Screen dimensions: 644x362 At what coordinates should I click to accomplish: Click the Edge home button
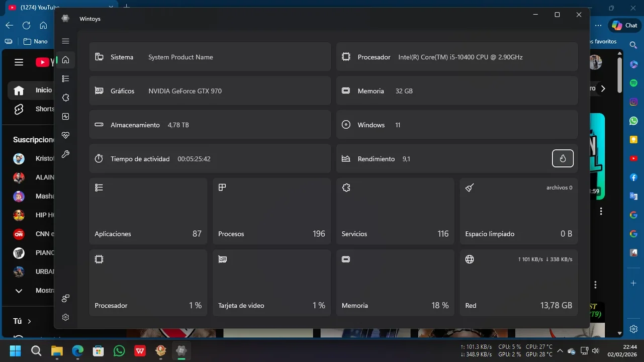[x=43, y=25]
